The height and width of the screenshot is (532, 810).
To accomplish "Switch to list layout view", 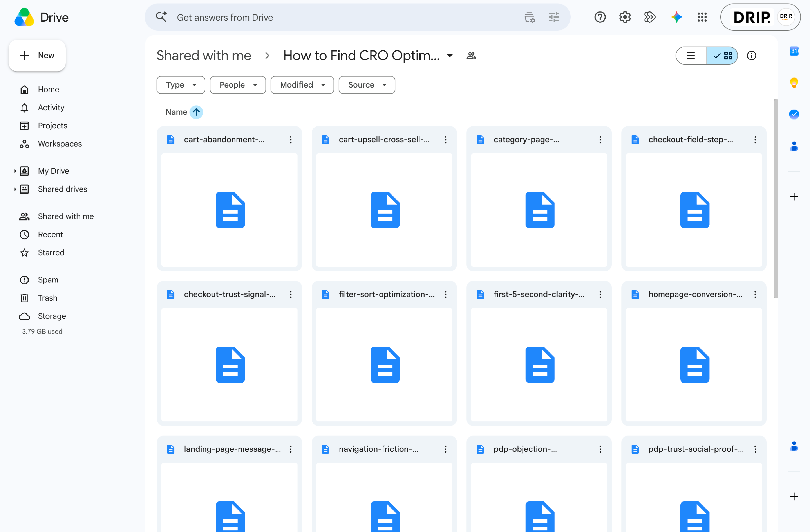I will point(691,56).
